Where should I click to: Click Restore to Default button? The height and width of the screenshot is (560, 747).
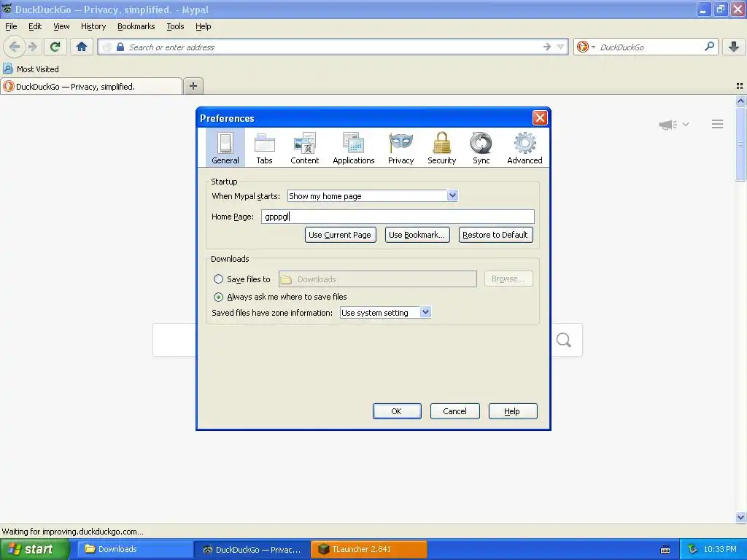pyautogui.click(x=495, y=235)
